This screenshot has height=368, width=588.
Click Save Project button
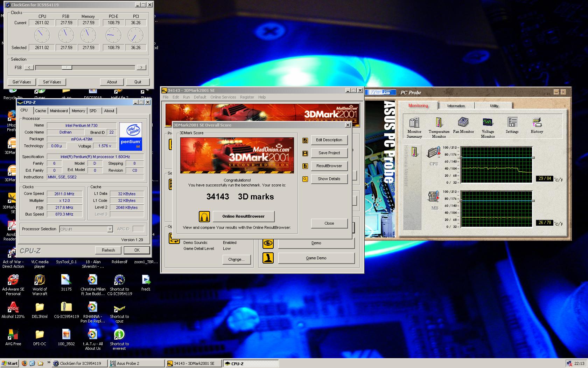[329, 153]
